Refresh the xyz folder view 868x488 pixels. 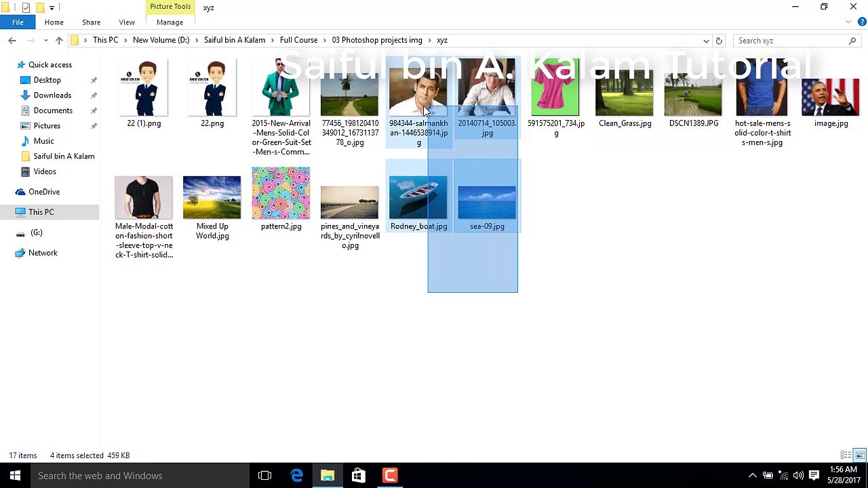point(719,41)
